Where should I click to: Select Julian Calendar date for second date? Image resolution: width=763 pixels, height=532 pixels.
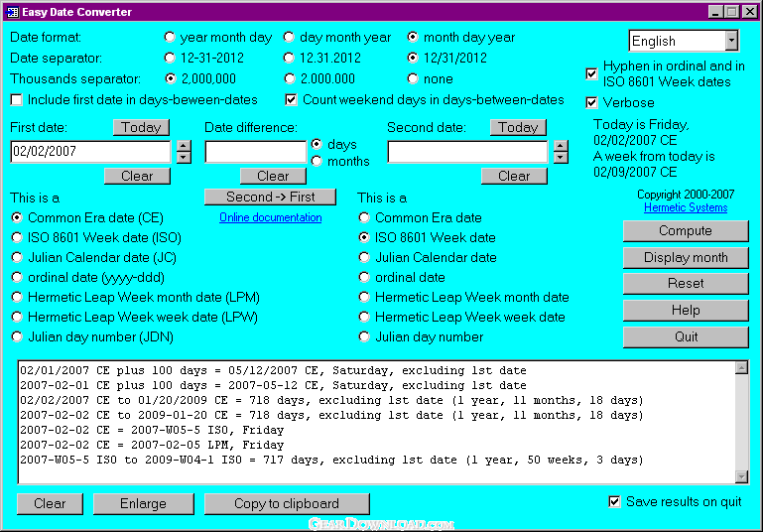click(364, 257)
